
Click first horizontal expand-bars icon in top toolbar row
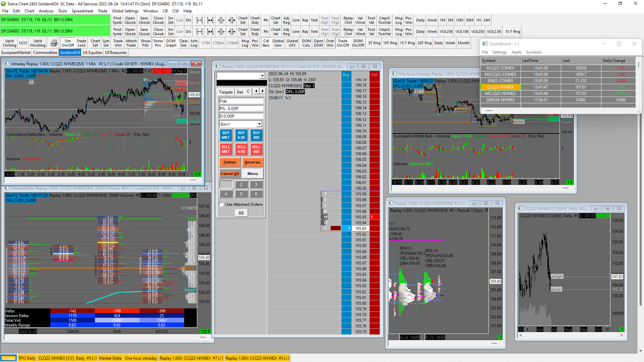click(x=200, y=20)
